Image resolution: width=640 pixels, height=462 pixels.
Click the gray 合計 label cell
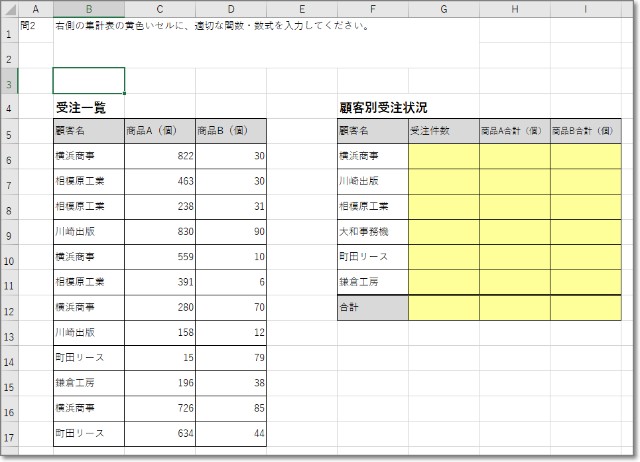(372, 308)
